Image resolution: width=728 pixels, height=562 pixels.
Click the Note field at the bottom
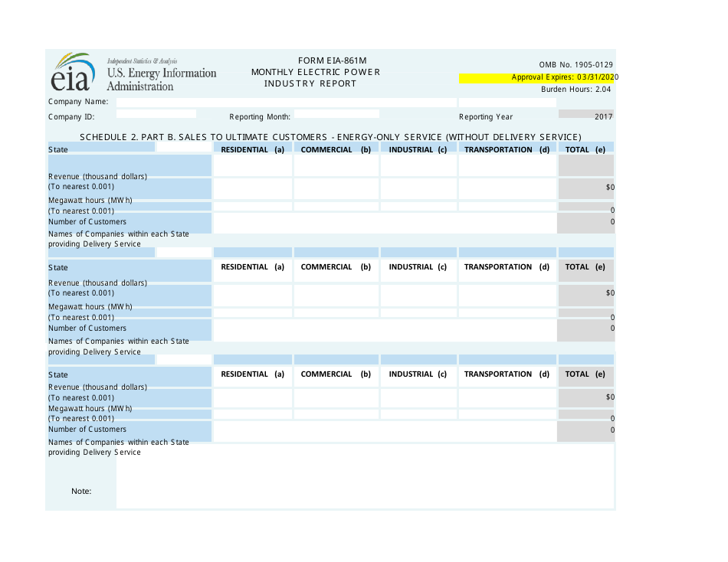click(360, 475)
